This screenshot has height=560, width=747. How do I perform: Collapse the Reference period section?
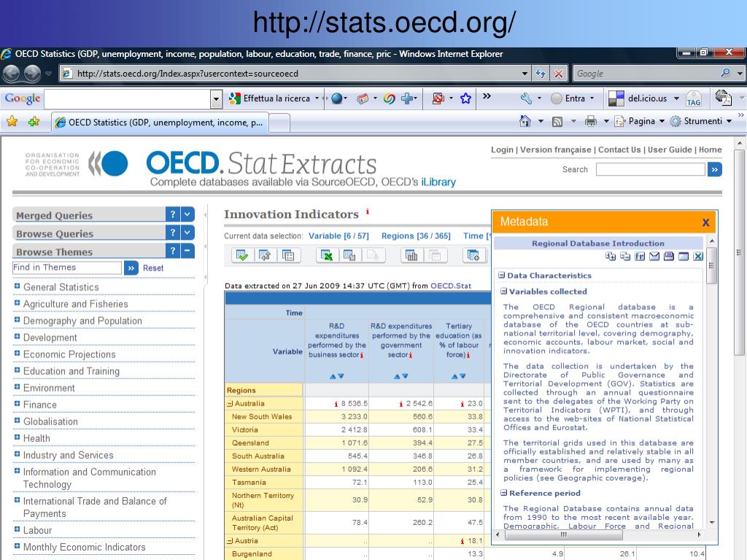tap(503, 493)
